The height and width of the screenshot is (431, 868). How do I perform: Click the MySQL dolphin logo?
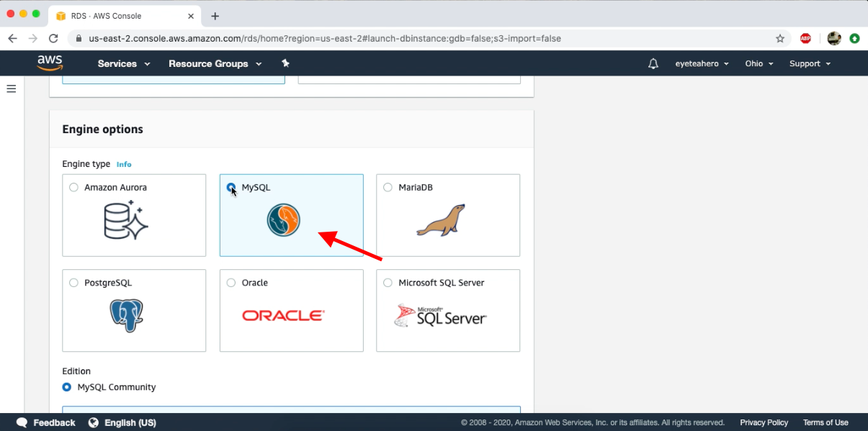(284, 220)
